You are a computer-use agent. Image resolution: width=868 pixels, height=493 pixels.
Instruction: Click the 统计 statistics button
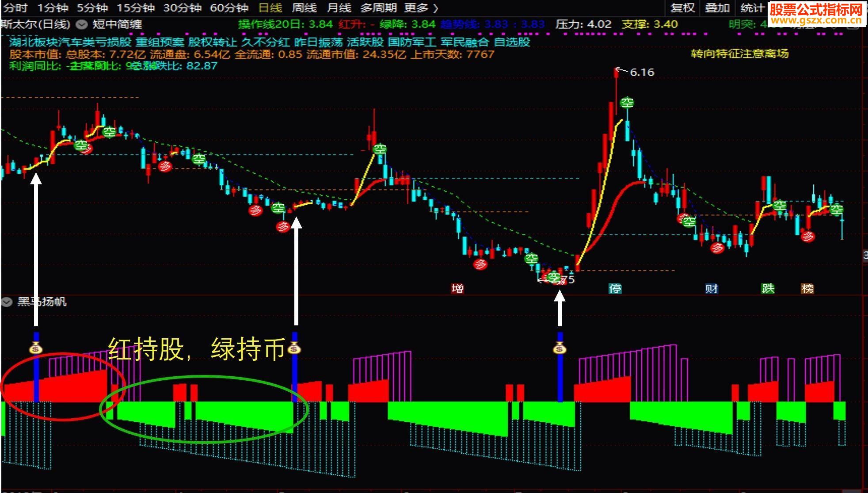[752, 8]
